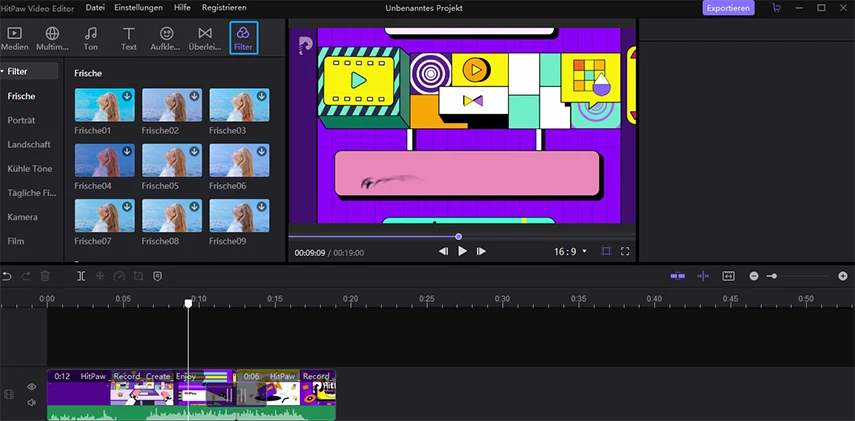Download the Frische03 filter

[262, 96]
